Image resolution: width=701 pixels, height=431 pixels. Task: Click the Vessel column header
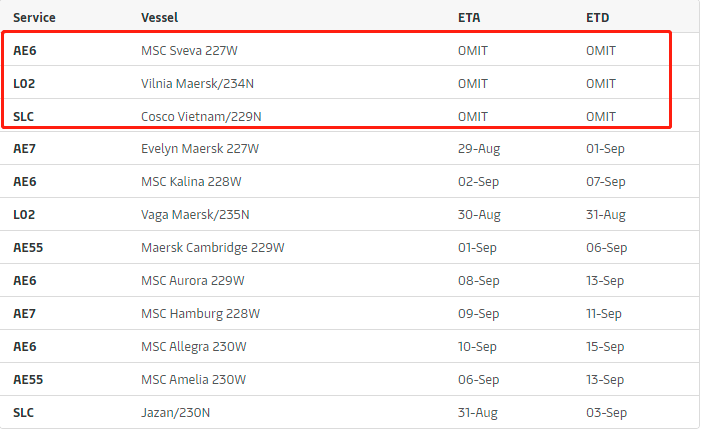161,18
